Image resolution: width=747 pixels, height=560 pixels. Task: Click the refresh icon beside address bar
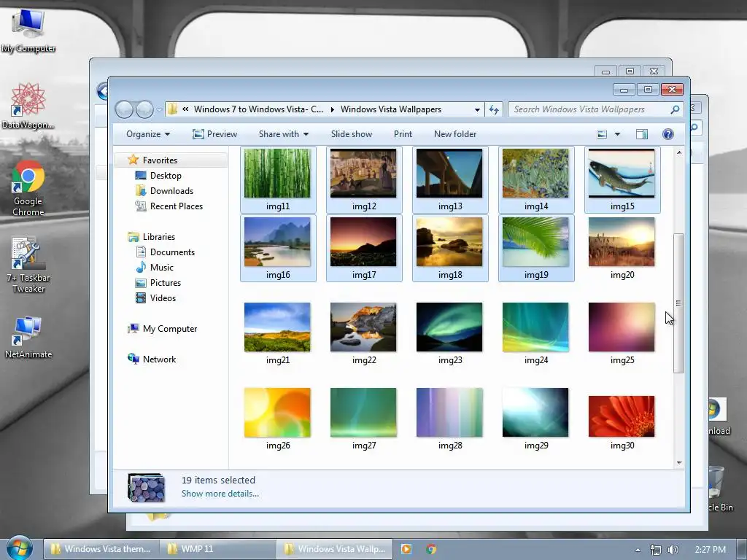494,109
